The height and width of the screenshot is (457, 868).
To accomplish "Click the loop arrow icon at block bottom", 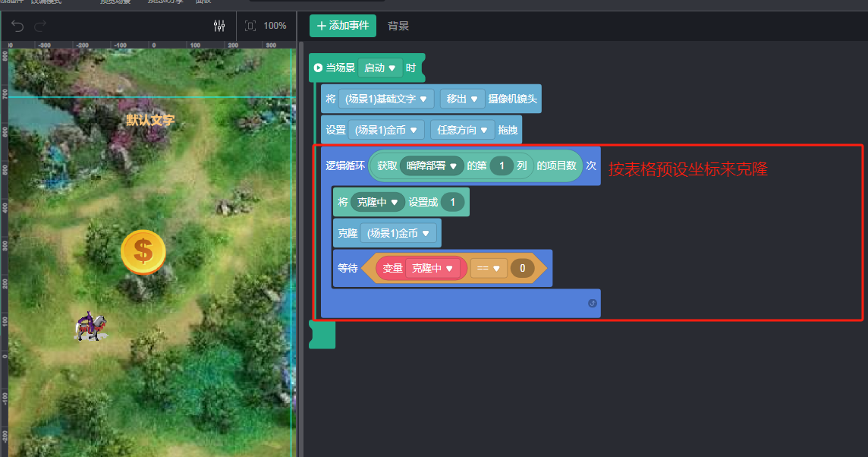I will click(x=593, y=303).
